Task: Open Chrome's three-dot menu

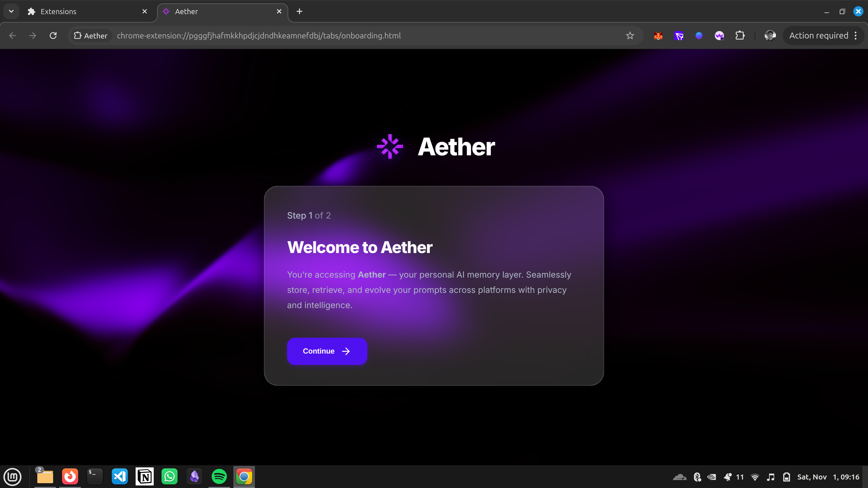Action: 856,36
